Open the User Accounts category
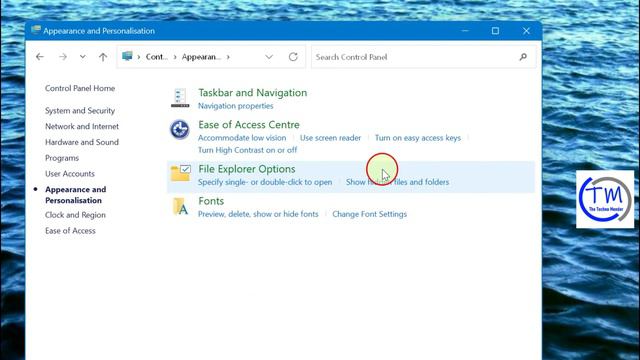This screenshot has height=360, width=640. click(x=70, y=173)
